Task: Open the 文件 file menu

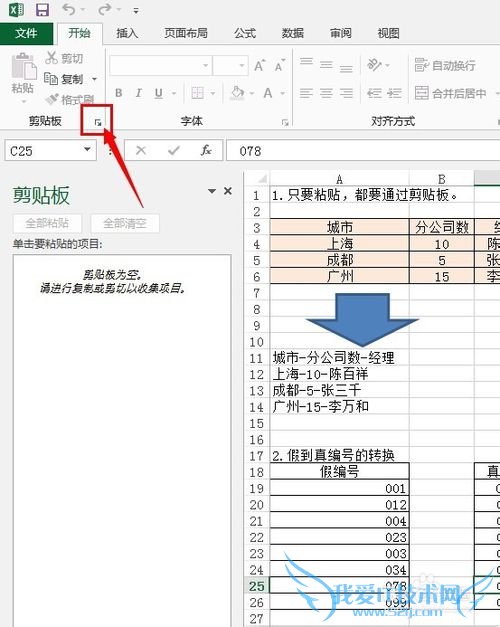Action: (26, 33)
